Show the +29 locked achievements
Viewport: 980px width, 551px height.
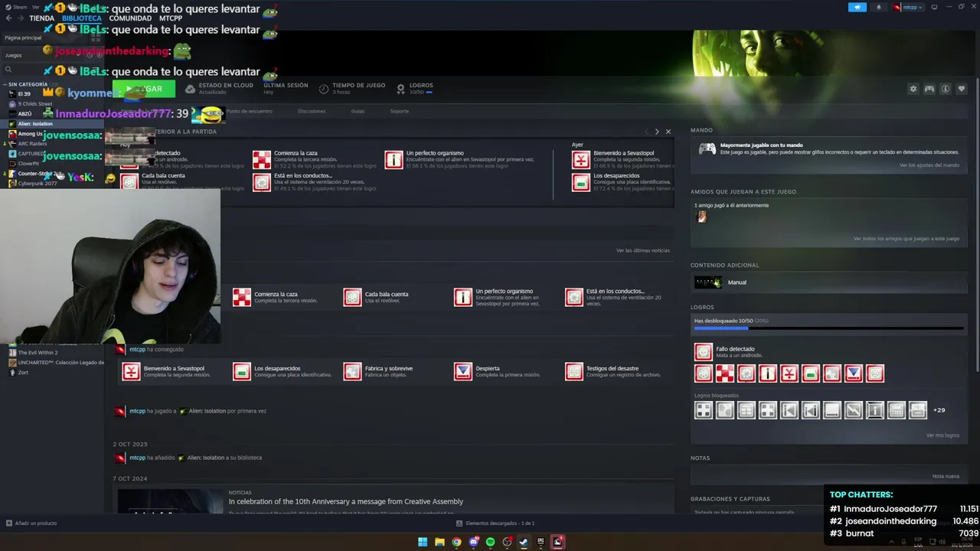coord(939,410)
